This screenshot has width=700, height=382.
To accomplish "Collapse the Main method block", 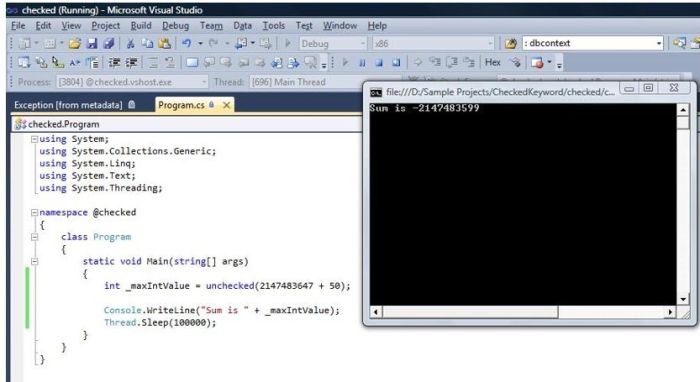I will [x=34, y=262].
